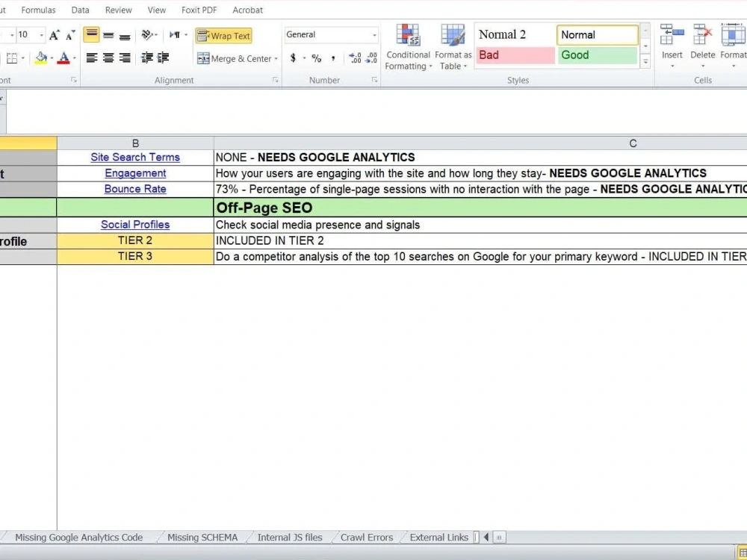
Task: Switch to Crawl Errors sheet
Action: click(x=367, y=538)
